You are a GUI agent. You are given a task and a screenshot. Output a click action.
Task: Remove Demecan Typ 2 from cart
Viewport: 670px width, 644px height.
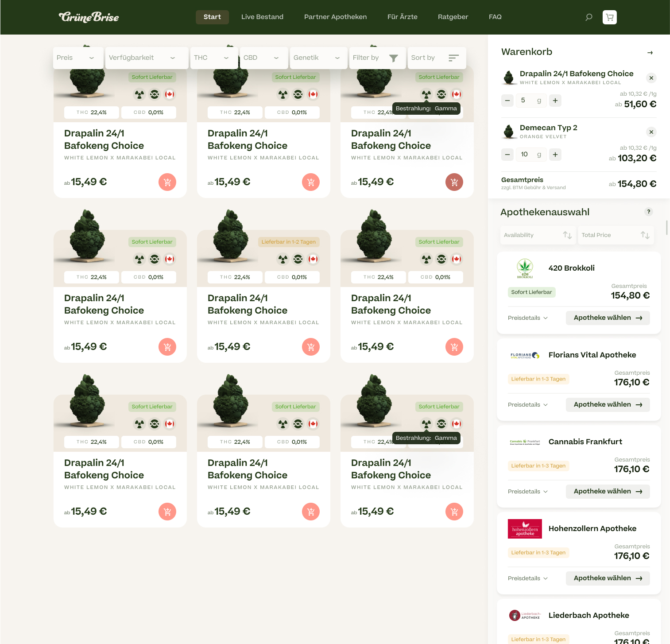pyautogui.click(x=651, y=132)
